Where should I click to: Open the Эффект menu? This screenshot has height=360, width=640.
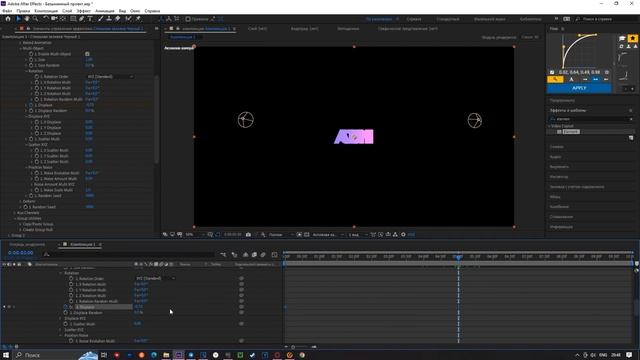(84, 11)
